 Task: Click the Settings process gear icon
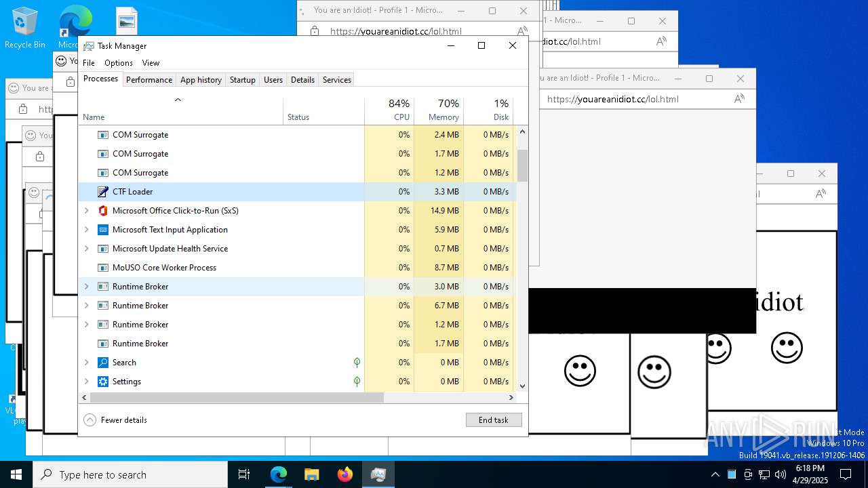(x=103, y=382)
